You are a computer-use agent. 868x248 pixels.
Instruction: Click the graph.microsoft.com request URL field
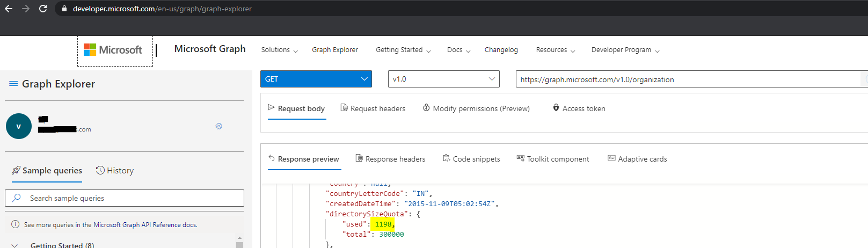tap(689, 79)
